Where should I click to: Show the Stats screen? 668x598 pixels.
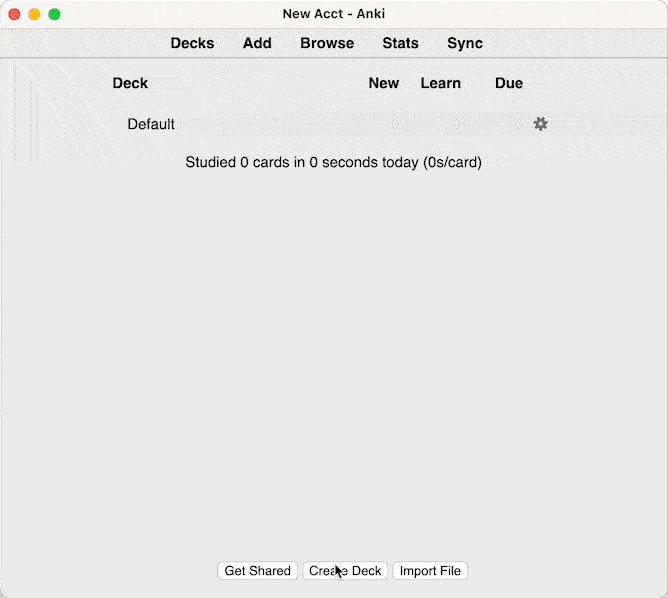400,43
